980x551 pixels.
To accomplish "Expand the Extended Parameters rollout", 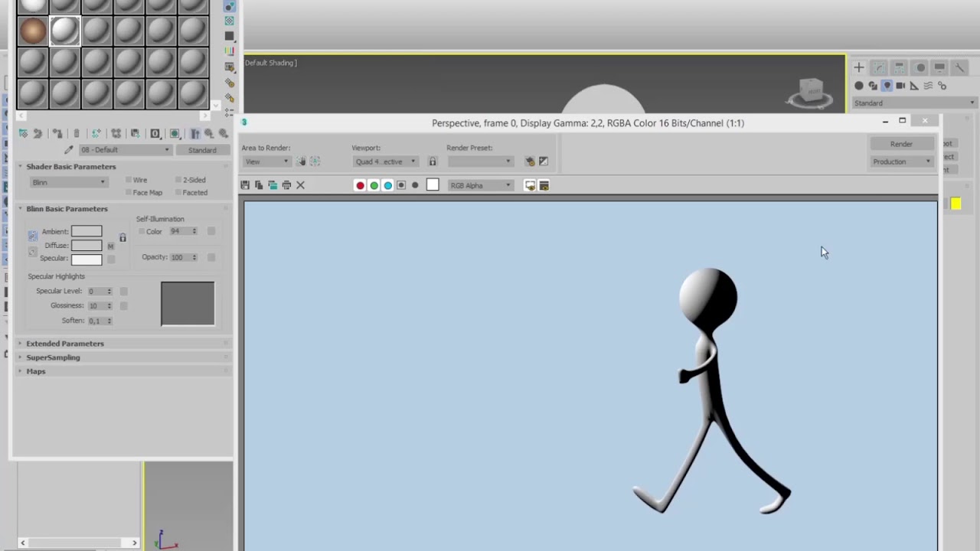I will pyautogui.click(x=65, y=344).
